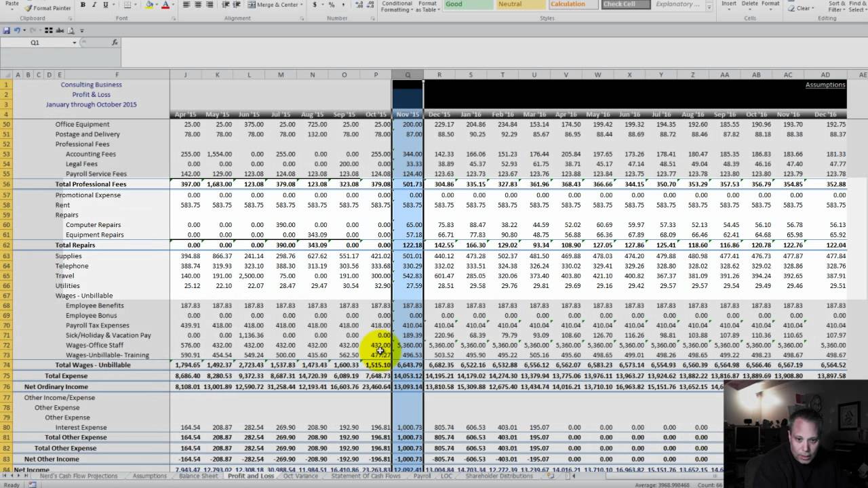The image size is (868, 488).
Task: Click the Format Painter tool
Action: pyautogui.click(x=47, y=7)
